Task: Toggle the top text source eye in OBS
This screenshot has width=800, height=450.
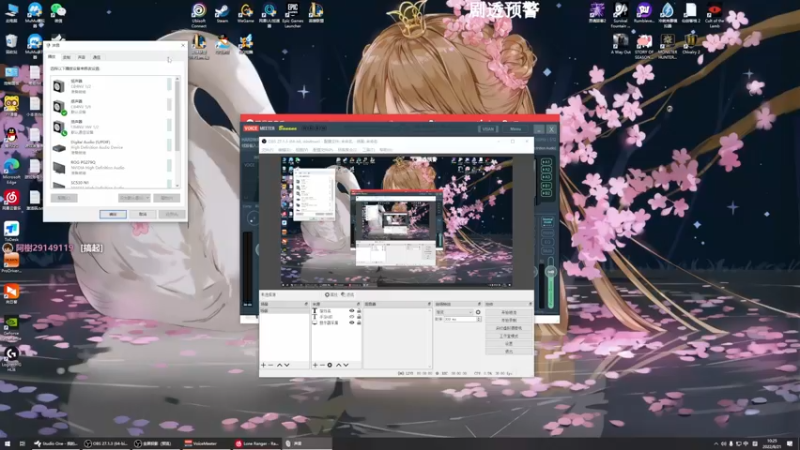Action: [352, 310]
